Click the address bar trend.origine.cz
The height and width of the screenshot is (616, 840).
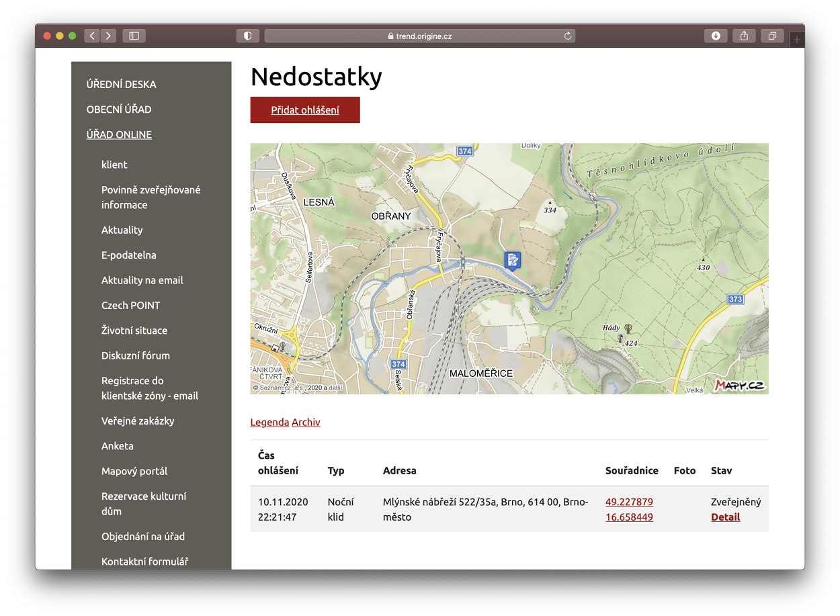click(419, 36)
